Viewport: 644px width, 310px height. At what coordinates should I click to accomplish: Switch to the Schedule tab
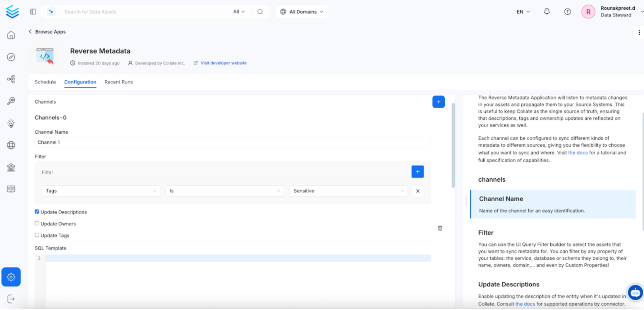45,82
